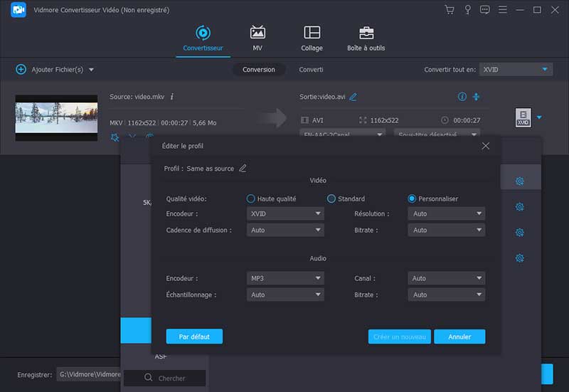Open the XVID output format icon
The height and width of the screenshot is (392, 569).
click(523, 118)
